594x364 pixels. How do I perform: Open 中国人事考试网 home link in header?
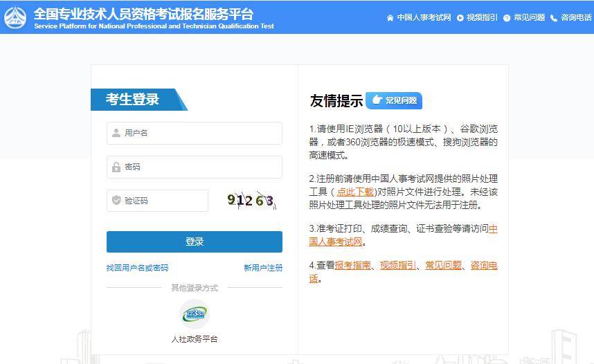coord(424,17)
